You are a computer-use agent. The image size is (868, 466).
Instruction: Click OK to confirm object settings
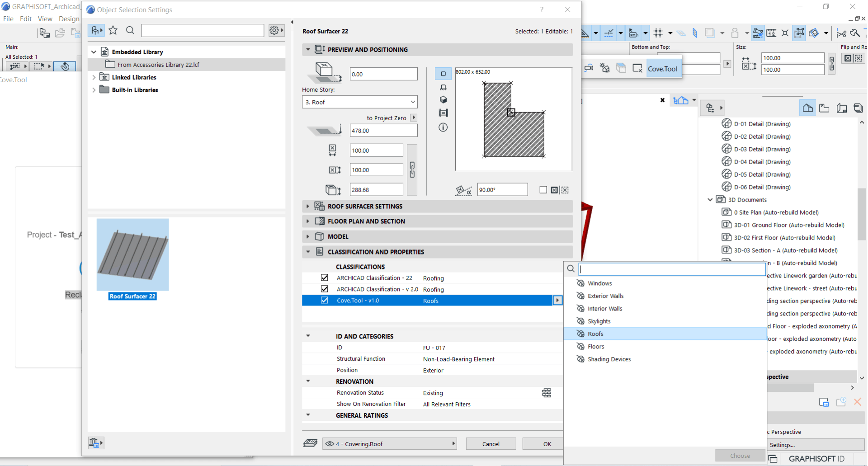click(x=543, y=444)
